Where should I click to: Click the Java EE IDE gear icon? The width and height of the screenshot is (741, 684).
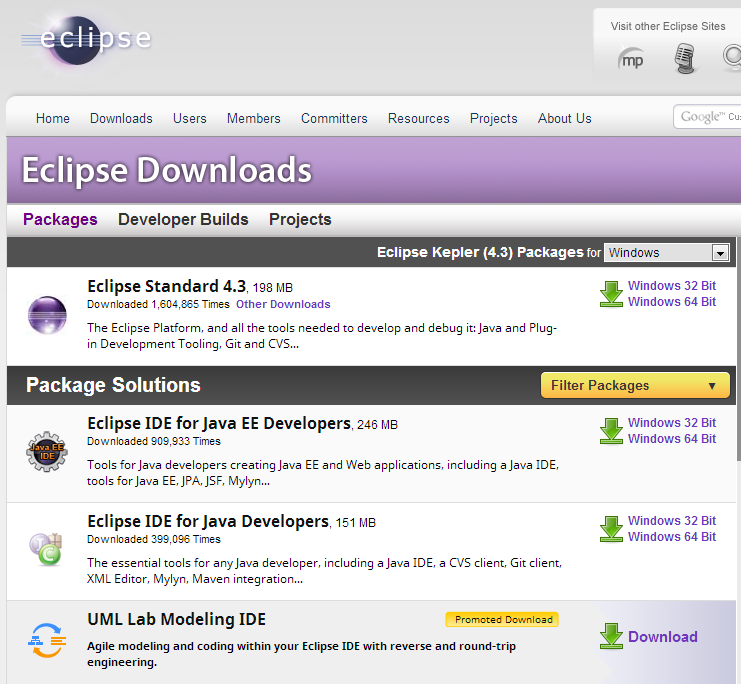tap(47, 451)
